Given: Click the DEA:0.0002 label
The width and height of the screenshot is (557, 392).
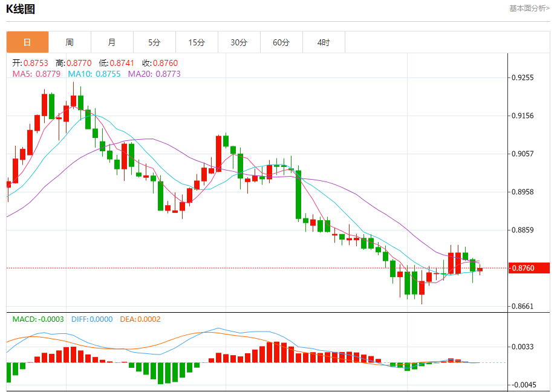Looking at the screenshot, I should [140, 319].
